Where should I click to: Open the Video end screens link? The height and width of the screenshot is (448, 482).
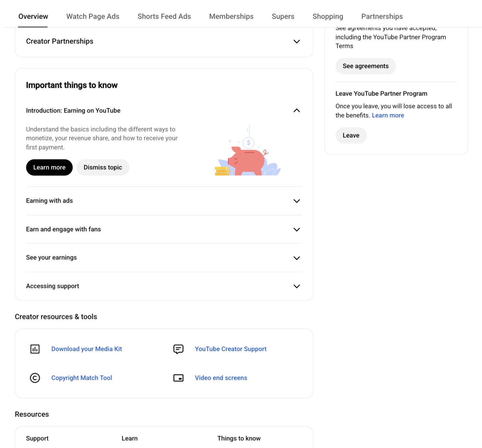tap(221, 378)
